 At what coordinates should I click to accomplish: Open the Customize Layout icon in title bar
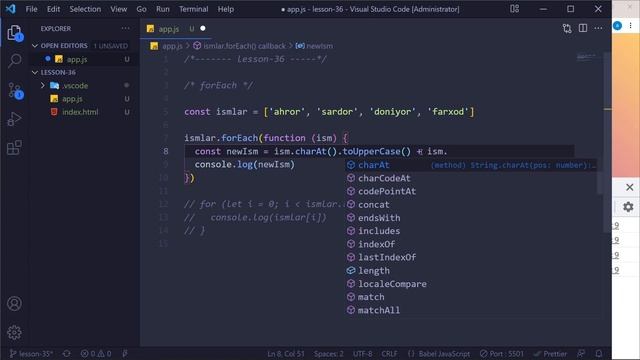point(515,9)
